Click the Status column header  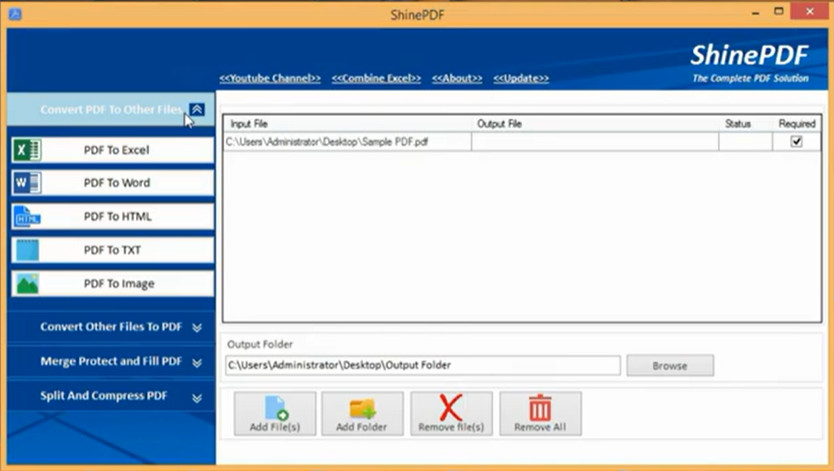pyautogui.click(x=745, y=124)
